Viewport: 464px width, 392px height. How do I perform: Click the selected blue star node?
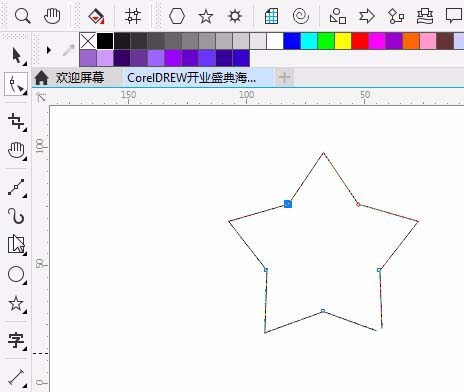click(288, 204)
